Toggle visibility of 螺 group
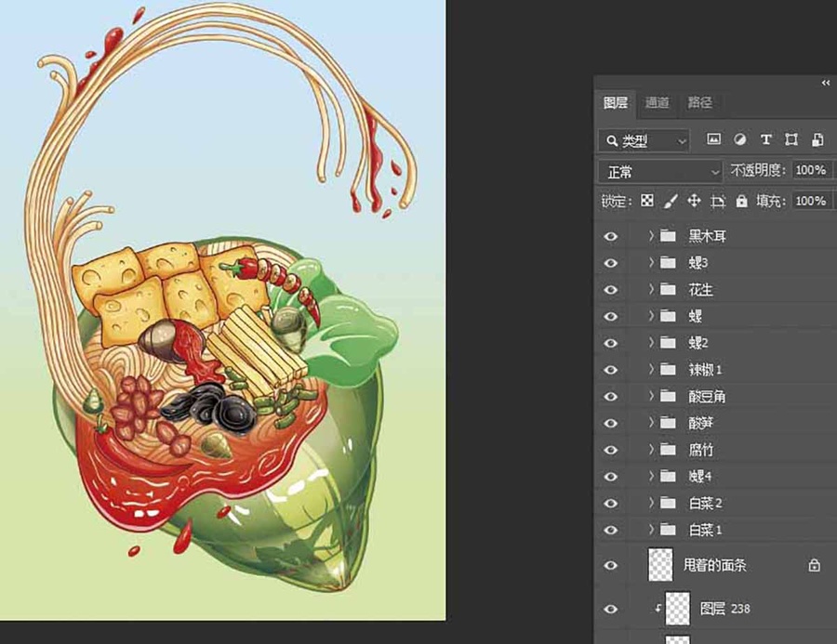The height and width of the screenshot is (644, 837). click(x=611, y=316)
